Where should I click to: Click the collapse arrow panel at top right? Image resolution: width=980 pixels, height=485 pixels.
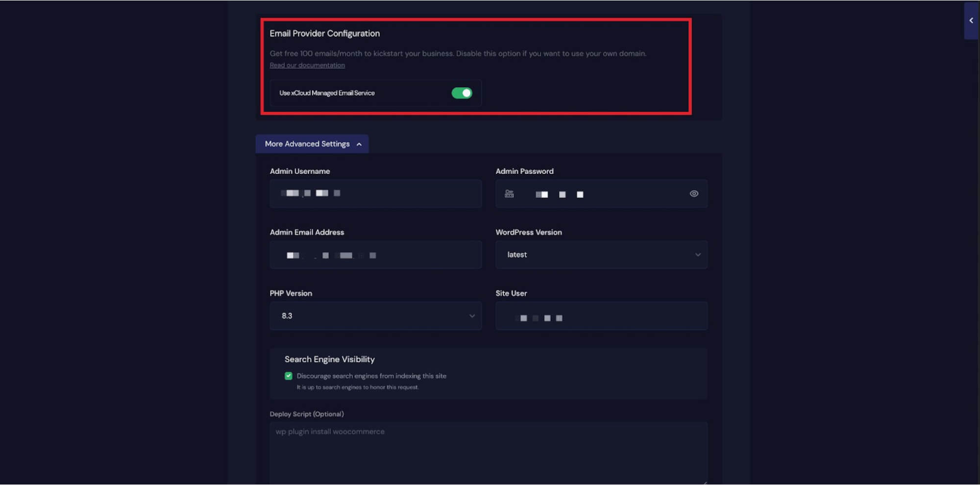[x=971, y=21]
